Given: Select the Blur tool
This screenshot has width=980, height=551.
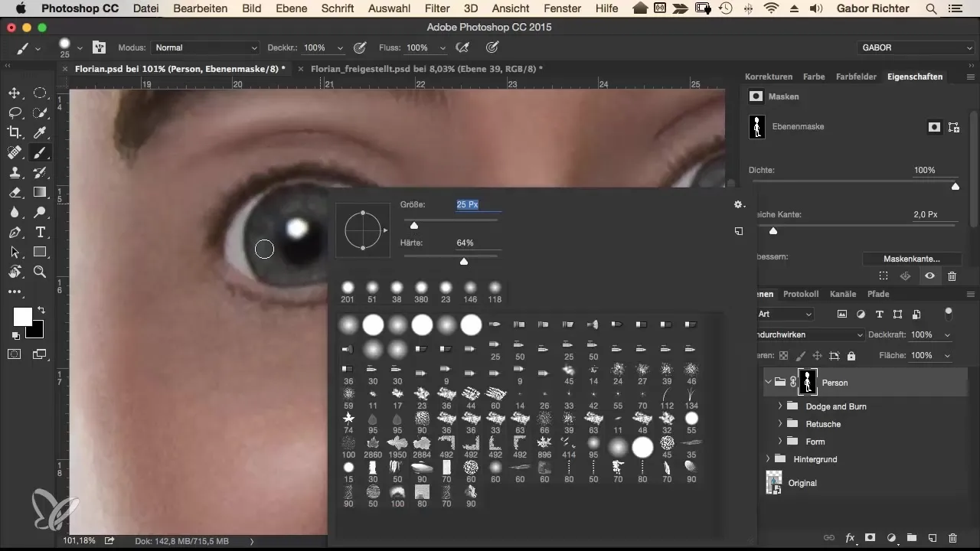Looking at the screenshot, I should click(x=15, y=213).
